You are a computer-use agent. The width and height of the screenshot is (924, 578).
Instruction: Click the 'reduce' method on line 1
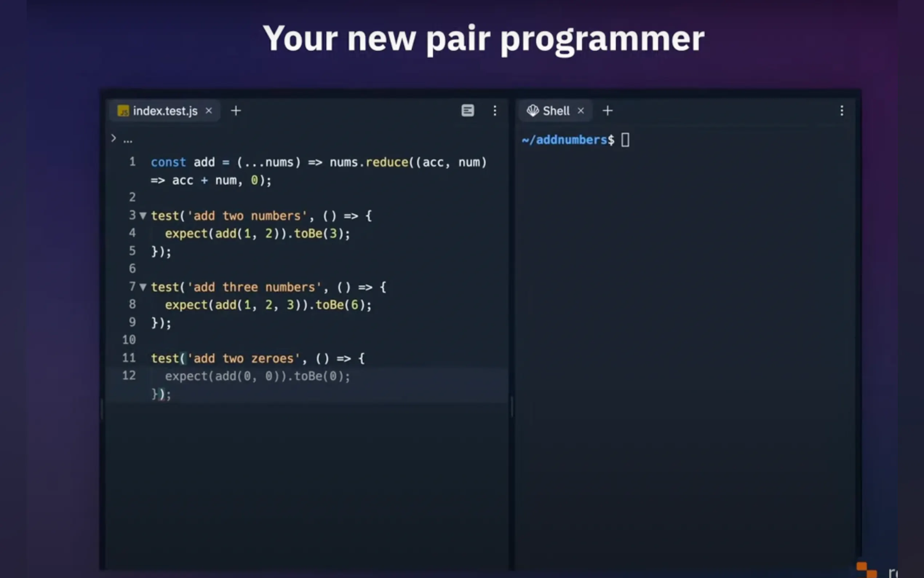click(x=387, y=162)
